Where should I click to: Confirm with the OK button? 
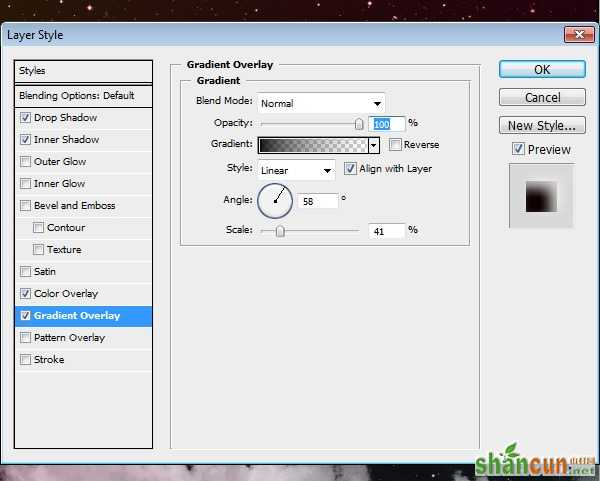(542, 69)
